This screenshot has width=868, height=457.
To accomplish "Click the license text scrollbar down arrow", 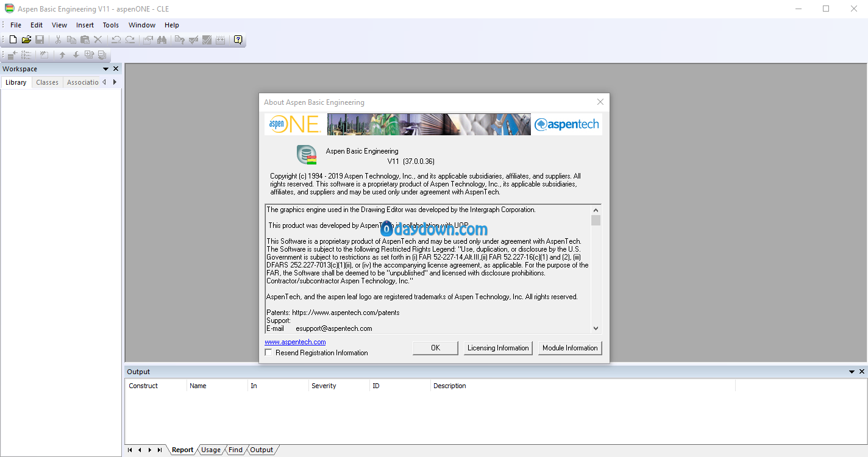I will [596, 328].
